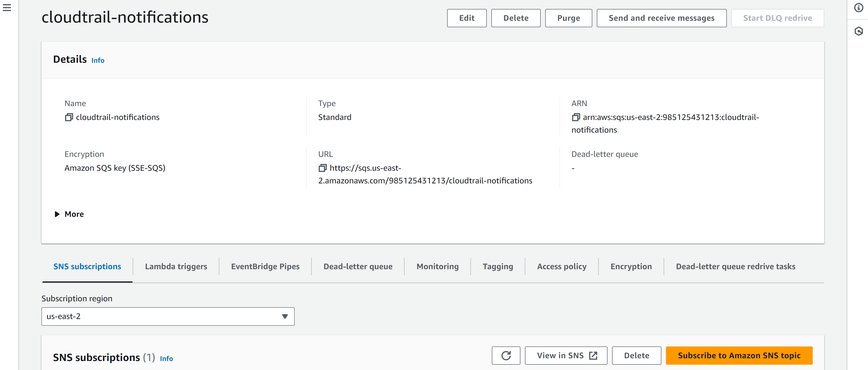
Task: Open the Subscription region dropdown
Action: (x=167, y=316)
